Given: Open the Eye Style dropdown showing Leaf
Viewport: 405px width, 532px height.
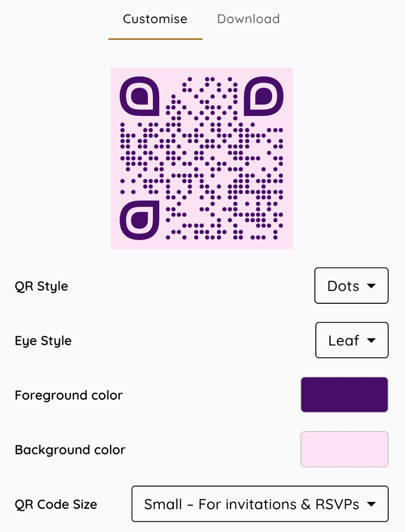Looking at the screenshot, I should click(x=352, y=340).
